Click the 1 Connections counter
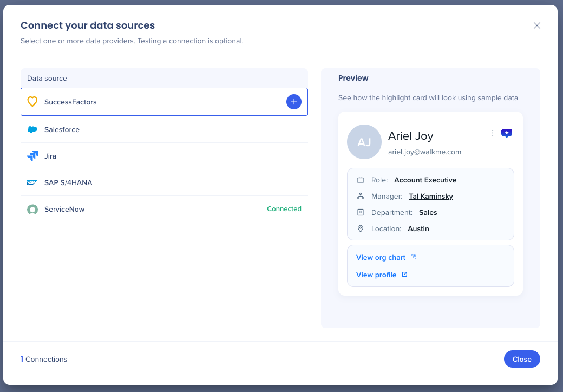The image size is (563, 392). (x=44, y=359)
